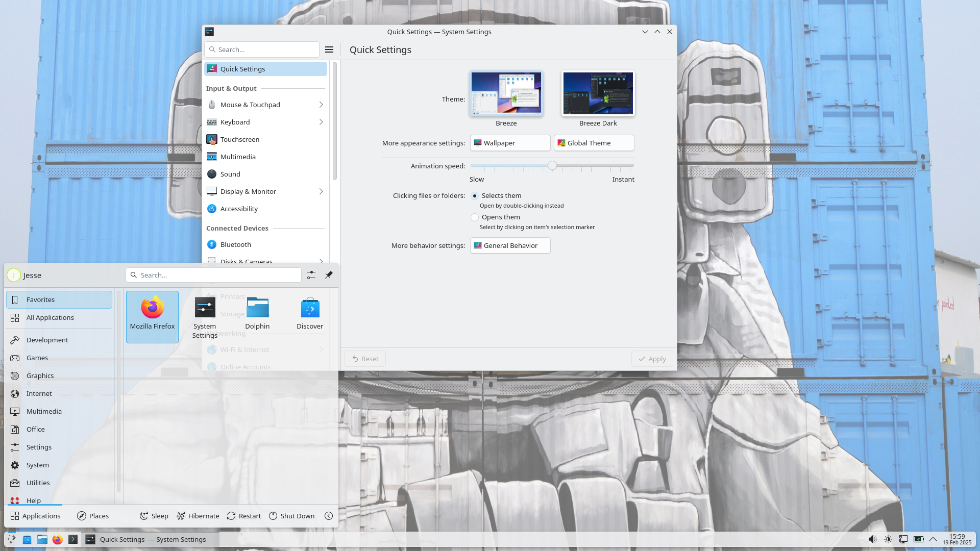Click the Shut Down button
Image resolution: width=980 pixels, height=551 pixels.
coord(291,516)
